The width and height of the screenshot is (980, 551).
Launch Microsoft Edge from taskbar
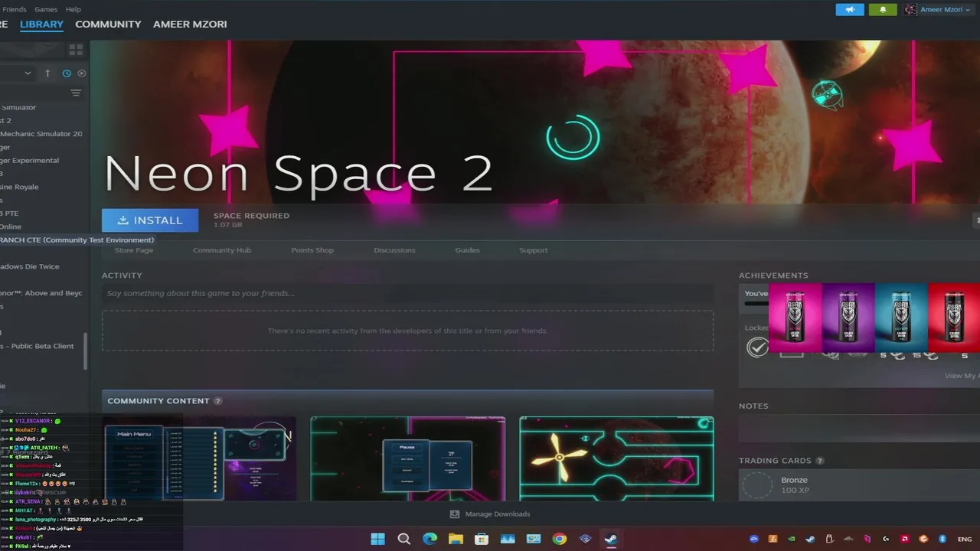pos(430,539)
